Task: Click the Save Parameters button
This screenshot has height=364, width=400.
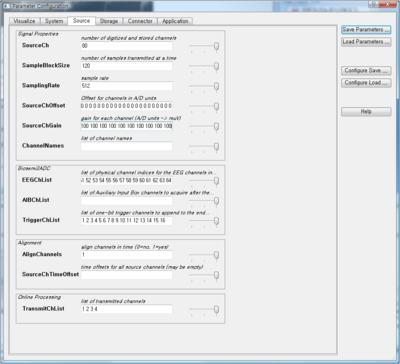Action: (x=366, y=30)
